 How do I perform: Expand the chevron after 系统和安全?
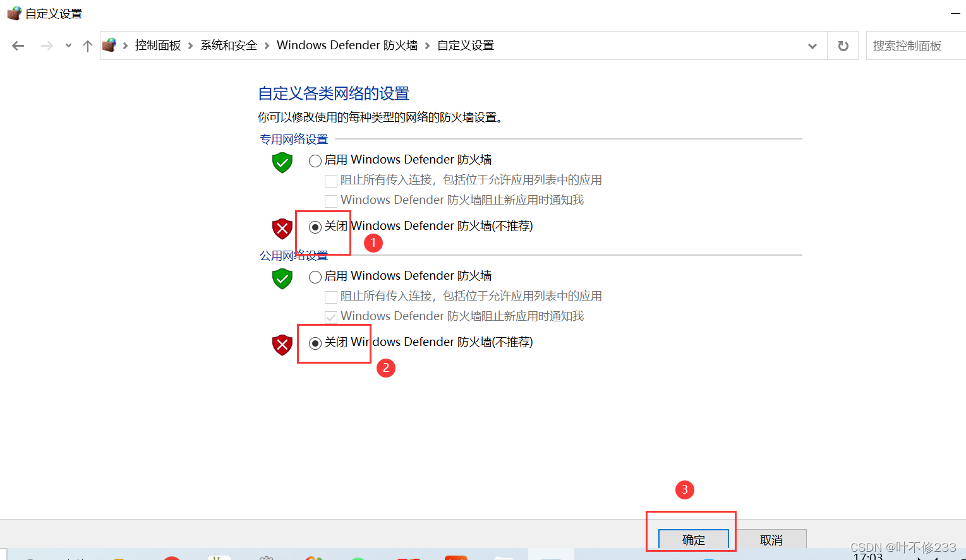click(267, 45)
